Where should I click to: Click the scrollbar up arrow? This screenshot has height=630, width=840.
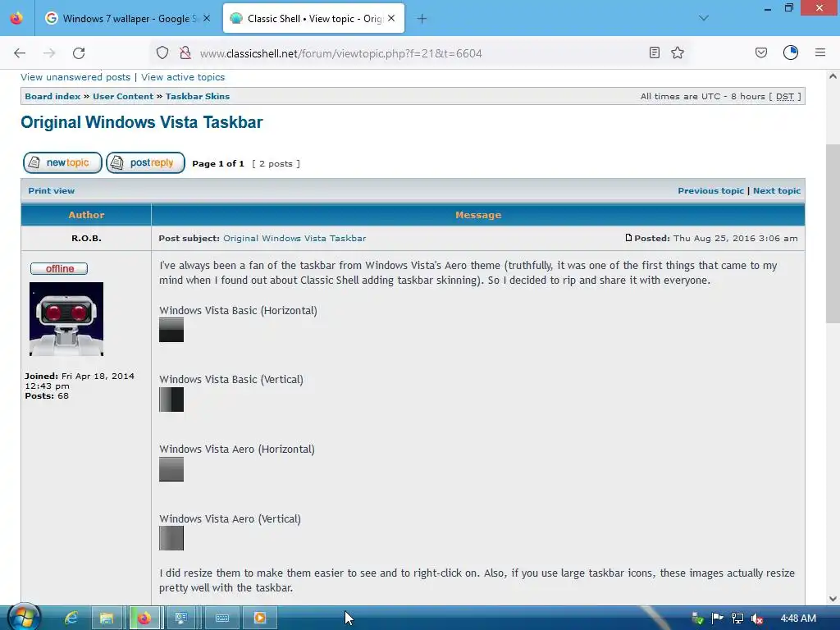coord(833,76)
